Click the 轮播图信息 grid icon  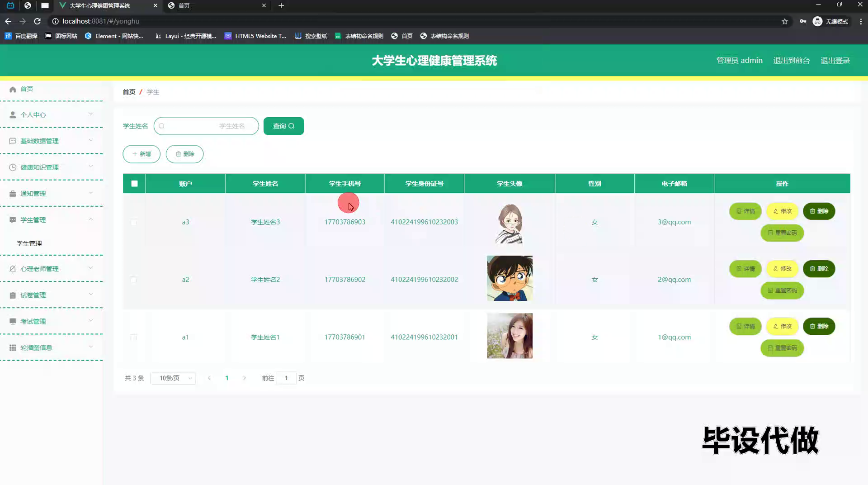click(13, 347)
